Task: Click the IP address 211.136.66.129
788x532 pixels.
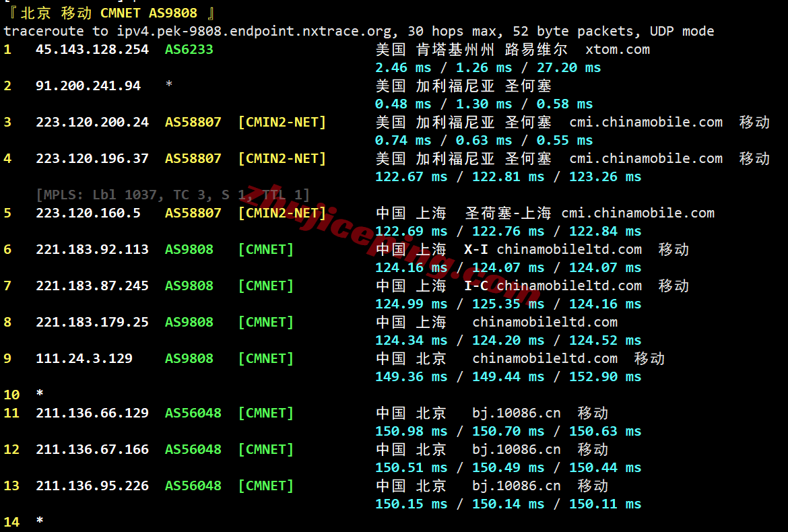Action: (92, 413)
